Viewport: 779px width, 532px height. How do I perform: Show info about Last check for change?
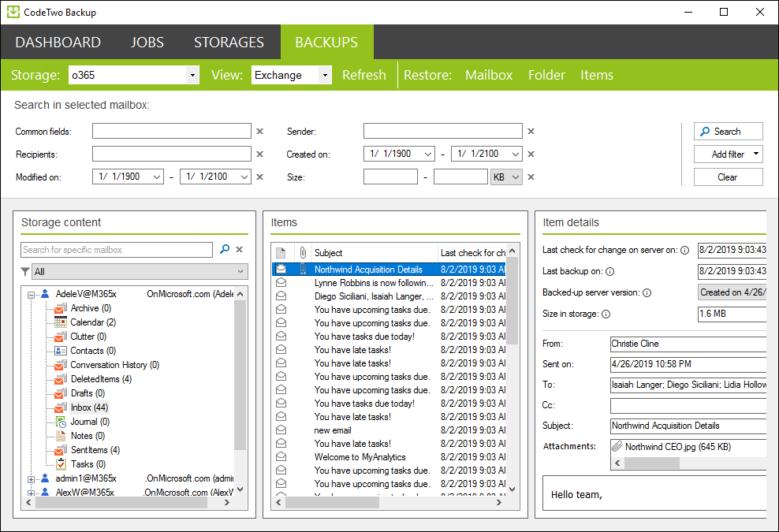coord(684,251)
